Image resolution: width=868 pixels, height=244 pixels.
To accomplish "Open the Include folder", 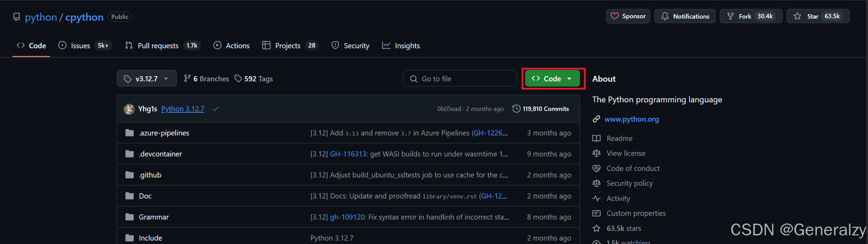I will pyautogui.click(x=150, y=238).
